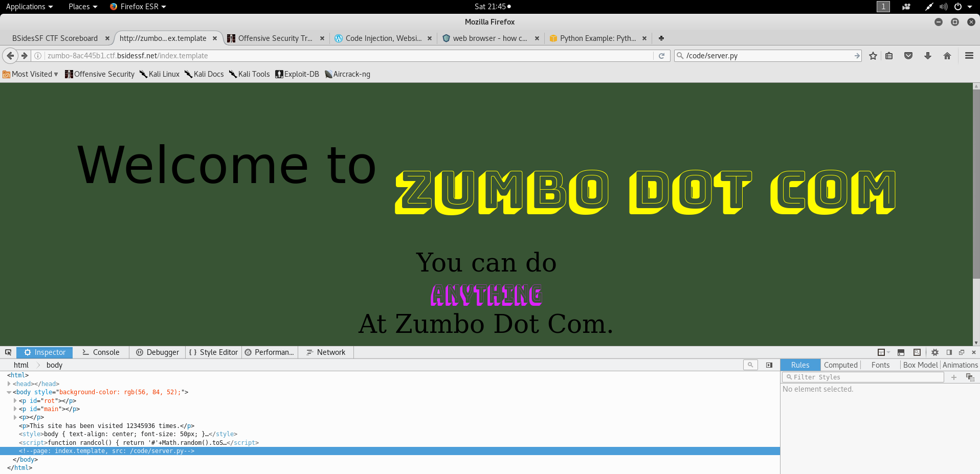Toggle the split console drawer

click(x=901, y=352)
